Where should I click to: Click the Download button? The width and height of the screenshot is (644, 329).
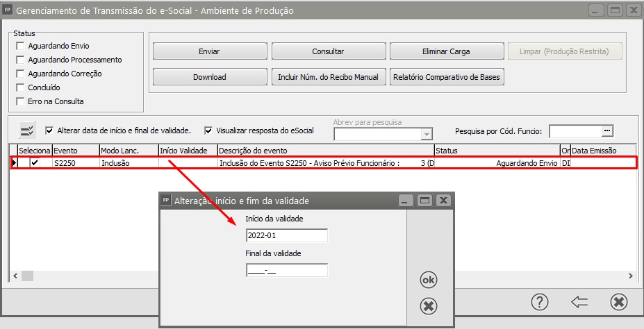(210, 77)
